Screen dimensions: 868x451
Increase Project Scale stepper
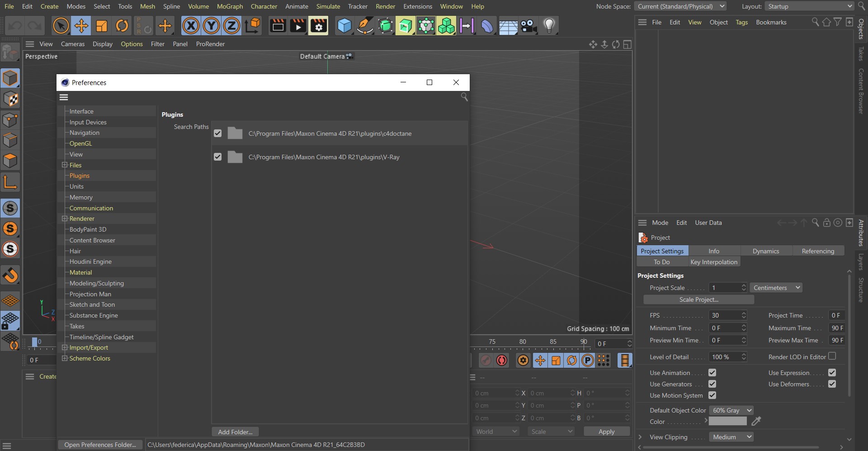pos(744,285)
